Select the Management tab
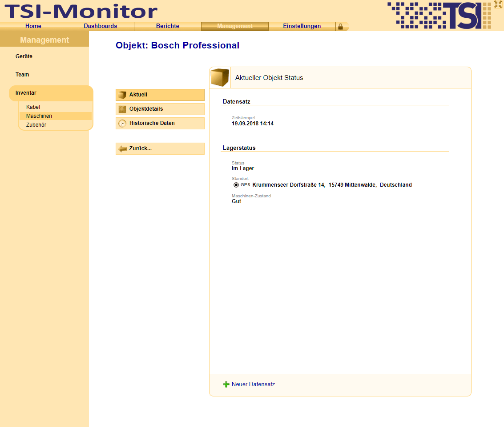The height and width of the screenshot is (432, 504). pos(234,26)
